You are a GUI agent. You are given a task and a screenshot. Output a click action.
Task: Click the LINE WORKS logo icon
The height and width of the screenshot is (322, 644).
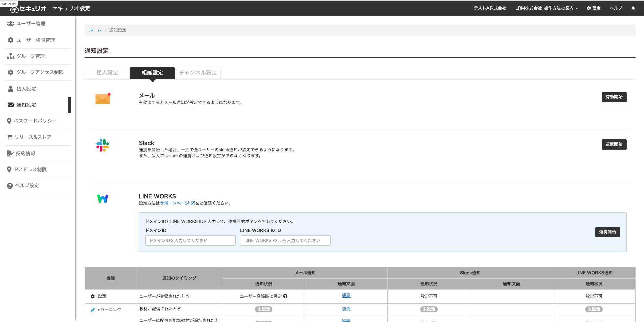[103, 199]
